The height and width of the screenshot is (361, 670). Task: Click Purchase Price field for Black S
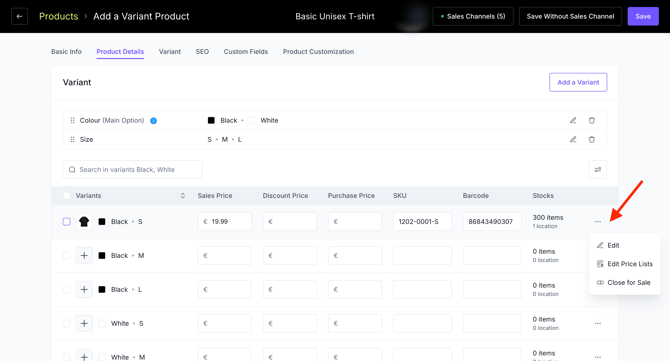355,222
